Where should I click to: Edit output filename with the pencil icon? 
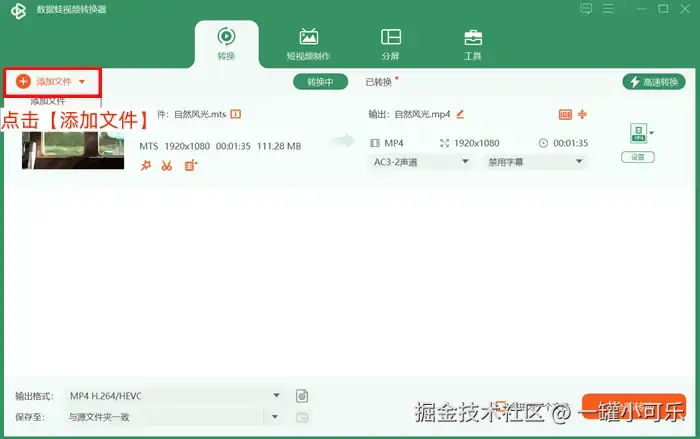coord(460,114)
